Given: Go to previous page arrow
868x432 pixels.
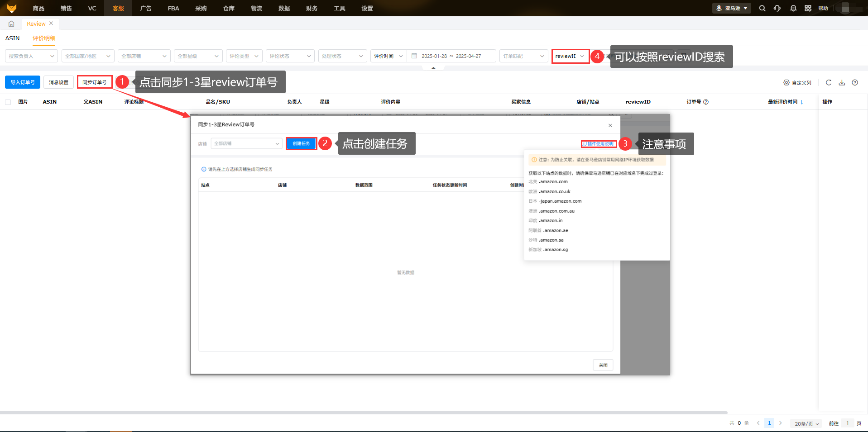Looking at the screenshot, I should pos(758,423).
